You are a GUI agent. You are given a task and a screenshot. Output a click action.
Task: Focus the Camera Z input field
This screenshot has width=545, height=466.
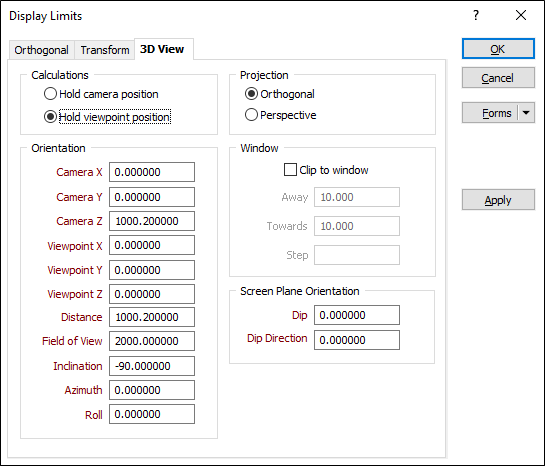[152, 221]
